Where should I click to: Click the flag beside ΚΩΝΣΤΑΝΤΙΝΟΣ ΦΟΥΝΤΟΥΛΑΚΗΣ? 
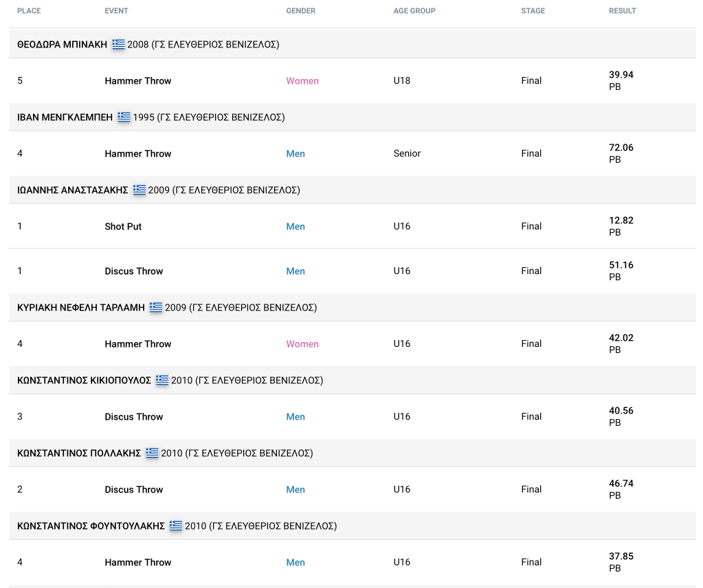click(176, 526)
